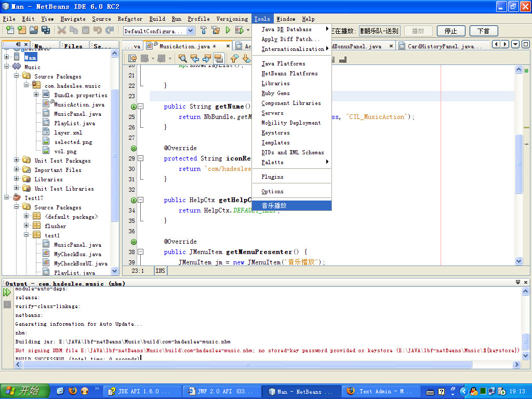Collapse code fold at getName method
Viewport: 532px width, 399px height.
140,107
